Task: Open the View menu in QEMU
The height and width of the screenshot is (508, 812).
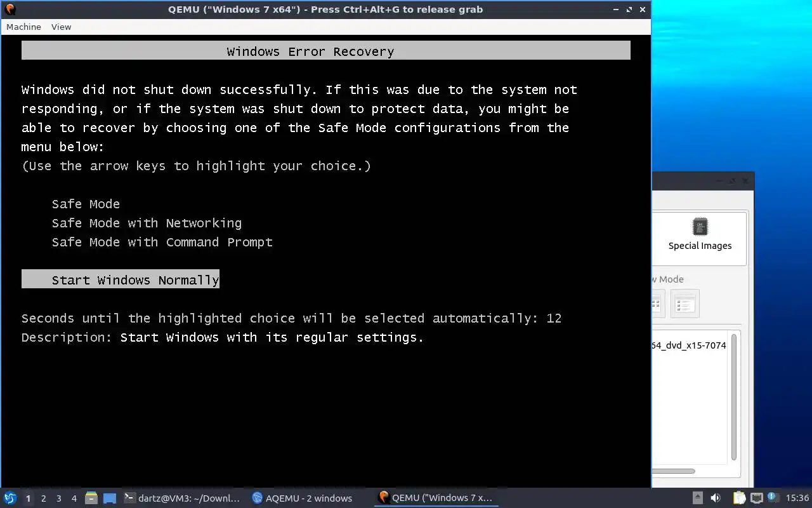Action: click(x=61, y=27)
